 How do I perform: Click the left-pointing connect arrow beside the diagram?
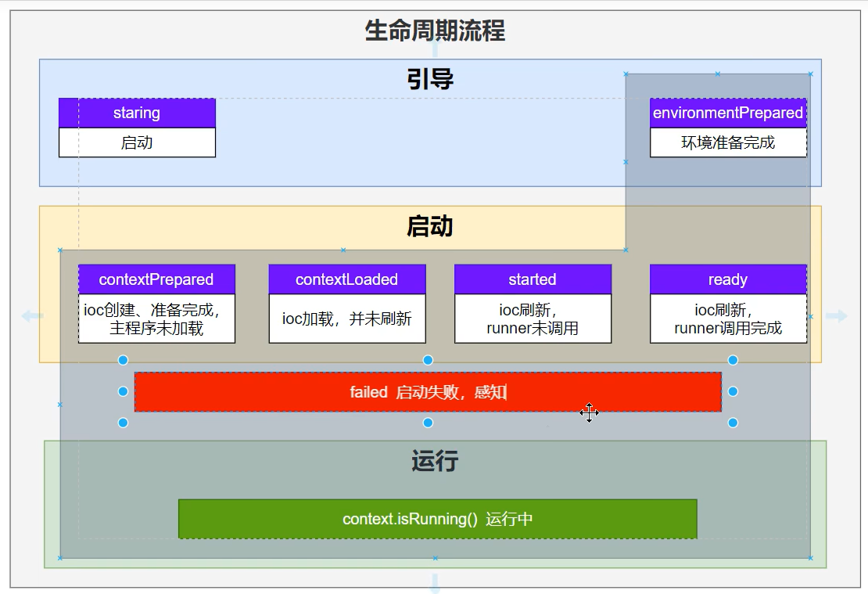(x=32, y=316)
